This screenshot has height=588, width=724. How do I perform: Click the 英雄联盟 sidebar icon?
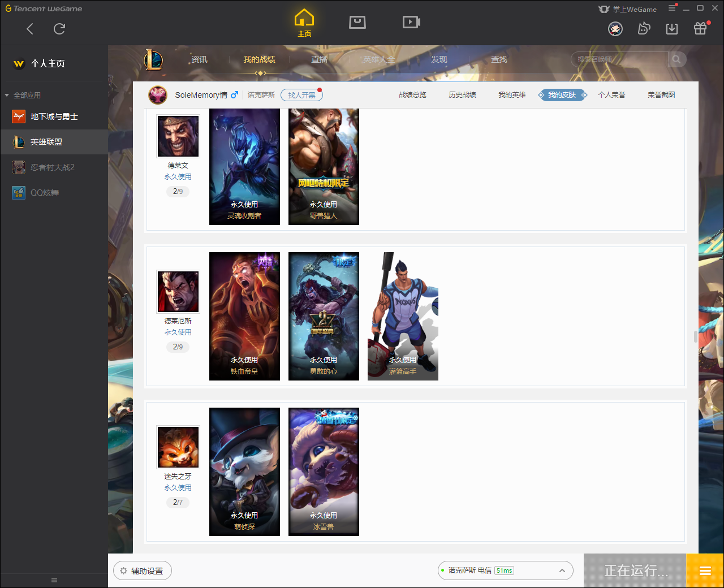coord(19,142)
